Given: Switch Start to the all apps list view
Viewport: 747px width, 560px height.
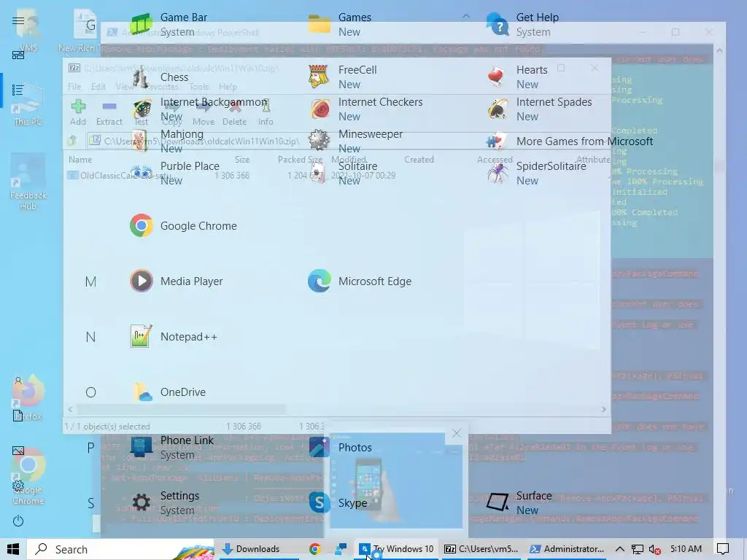Looking at the screenshot, I should coord(18,90).
